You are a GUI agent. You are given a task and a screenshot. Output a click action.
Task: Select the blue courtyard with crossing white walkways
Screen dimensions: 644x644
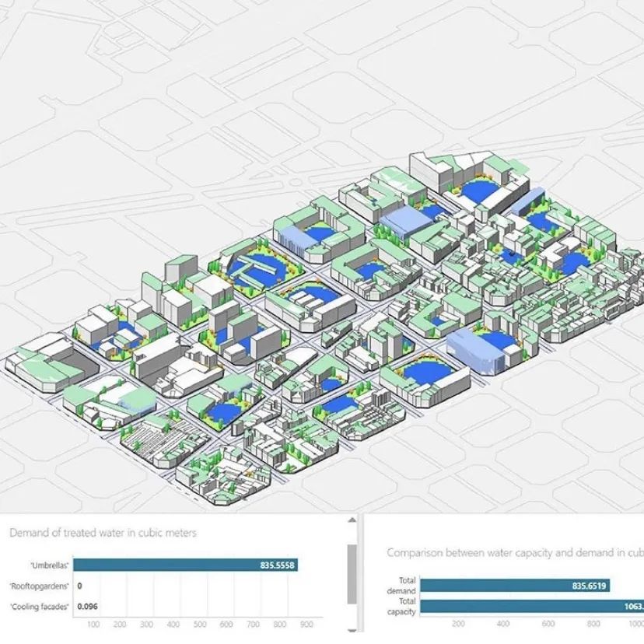pos(254,267)
